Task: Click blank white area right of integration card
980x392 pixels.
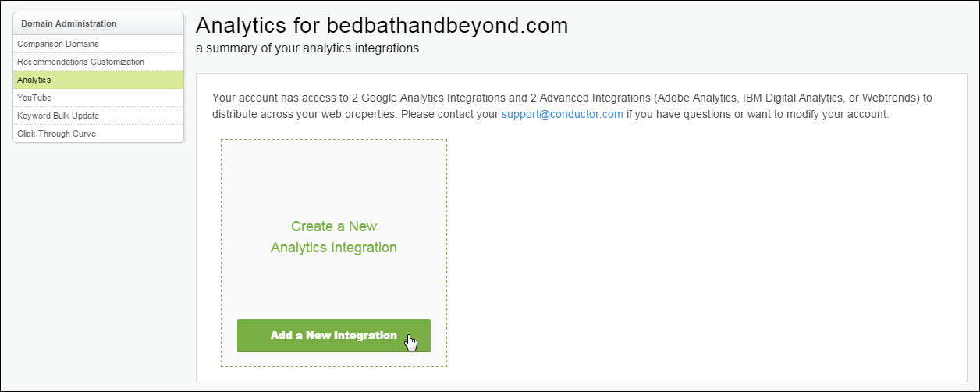Action: coord(702,250)
